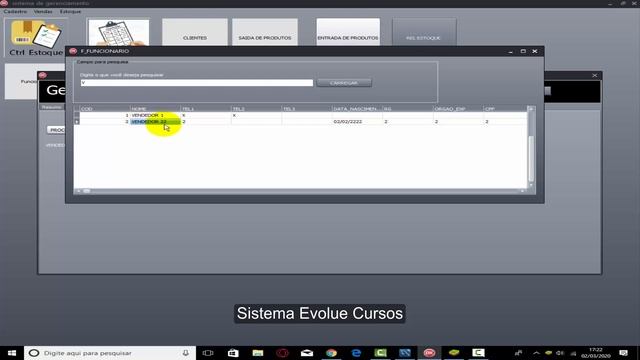
Task: Click the horizontal scrollbar thumb in grid
Action: [x=87, y=191]
